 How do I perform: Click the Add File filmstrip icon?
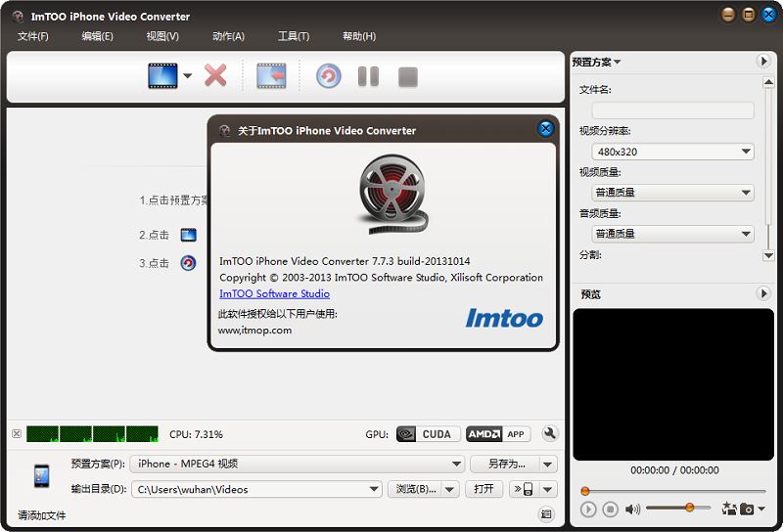pos(162,76)
